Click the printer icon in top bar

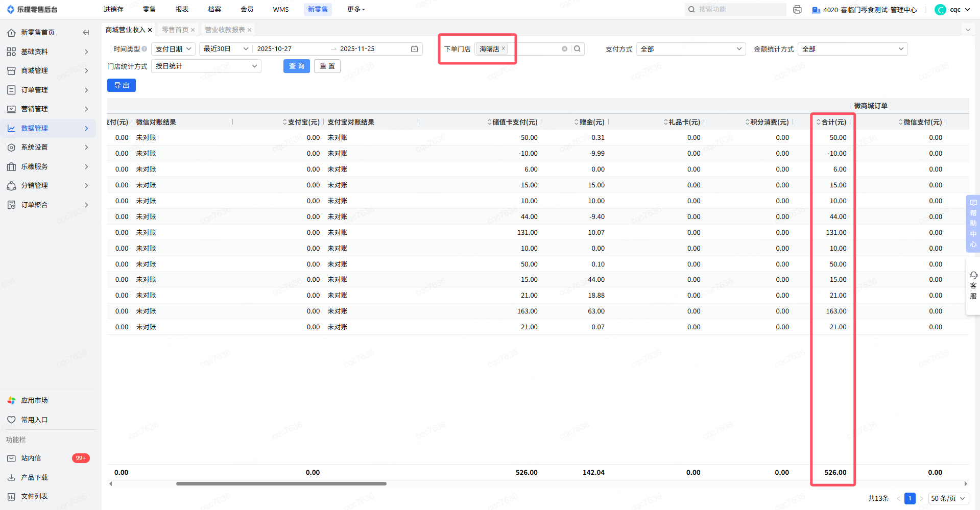(797, 10)
